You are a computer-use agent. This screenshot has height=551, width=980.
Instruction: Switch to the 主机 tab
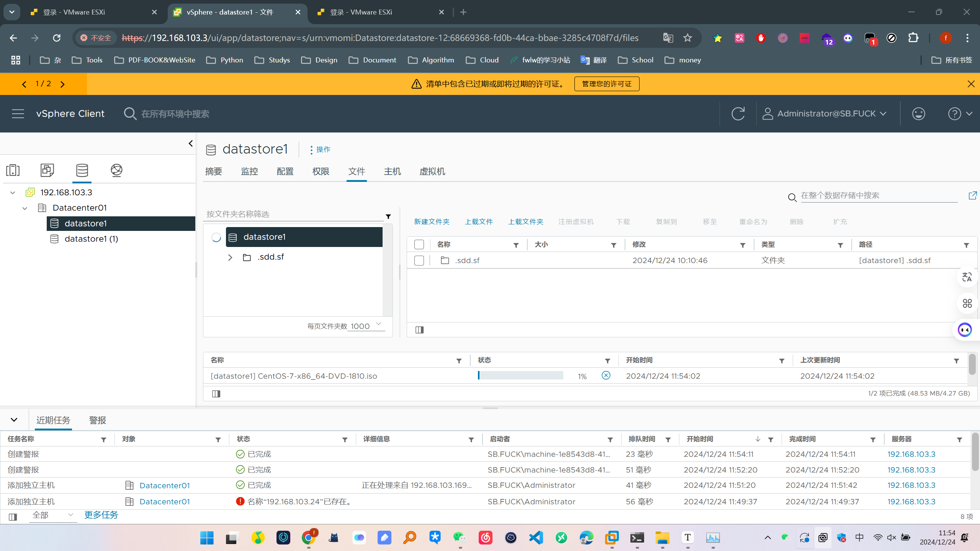coord(392,172)
